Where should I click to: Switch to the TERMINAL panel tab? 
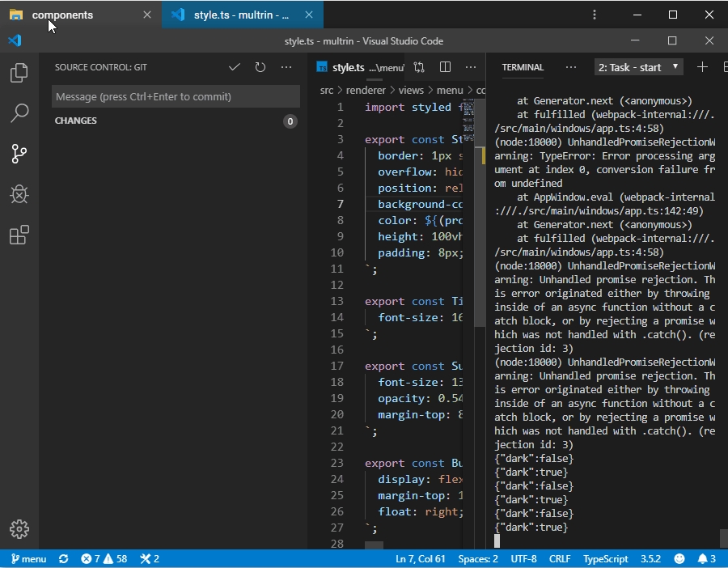523,67
